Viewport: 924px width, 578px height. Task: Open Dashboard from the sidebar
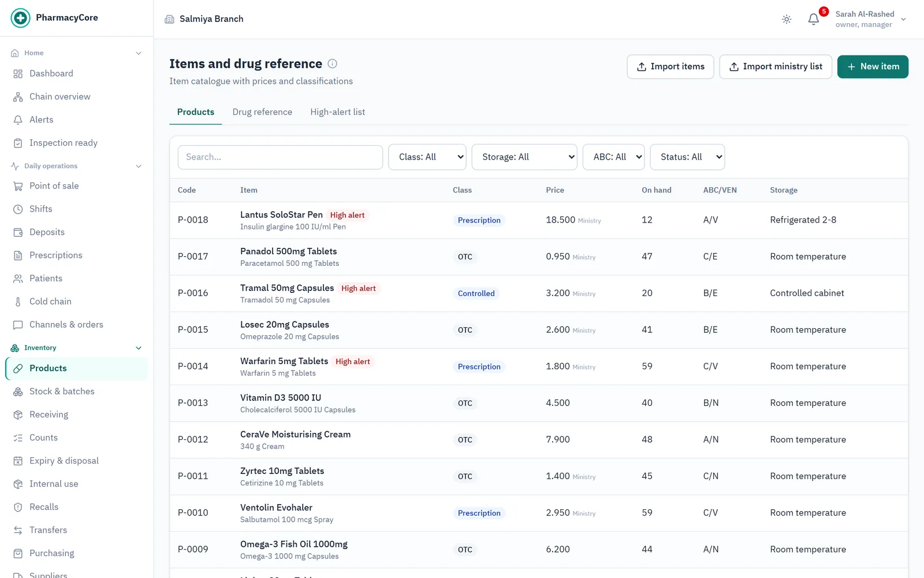pyautogui.click(x=76, y=73)
